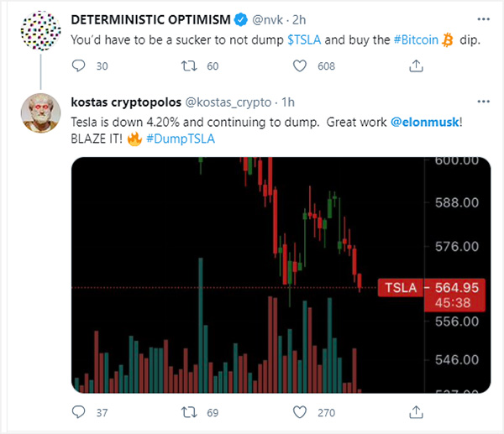This screenshot has width=504, height=434.
Task: Open the $TSLA cashtag link
Action: tap(304, 39)
